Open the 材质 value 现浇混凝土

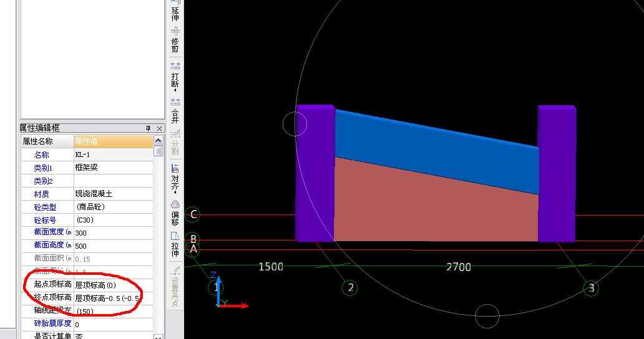pos(114,194)
